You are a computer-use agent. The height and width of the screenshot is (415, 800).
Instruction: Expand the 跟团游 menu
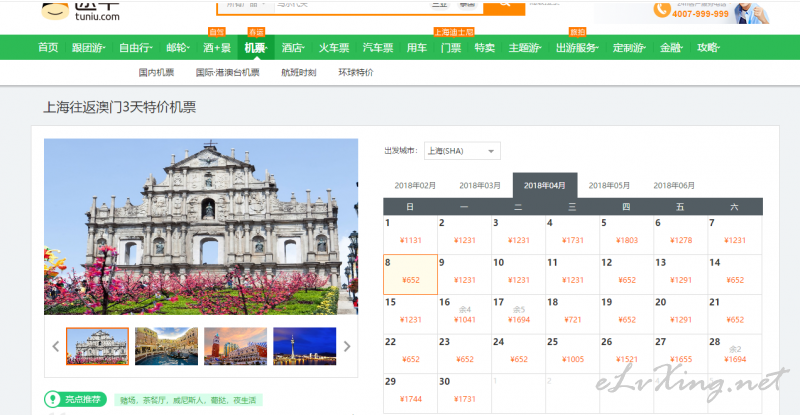pos(88,48)
